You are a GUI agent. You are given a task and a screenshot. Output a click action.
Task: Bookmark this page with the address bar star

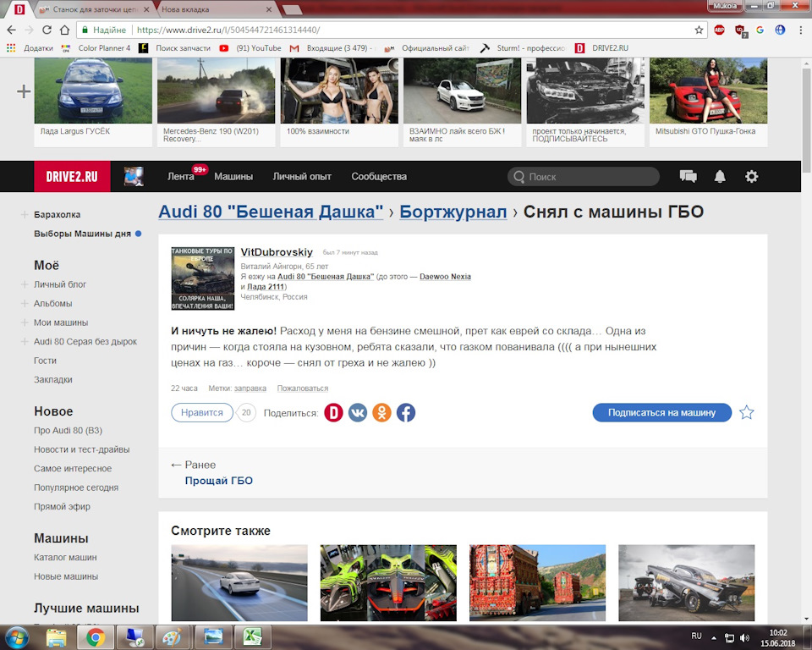[x=699, y=30]
